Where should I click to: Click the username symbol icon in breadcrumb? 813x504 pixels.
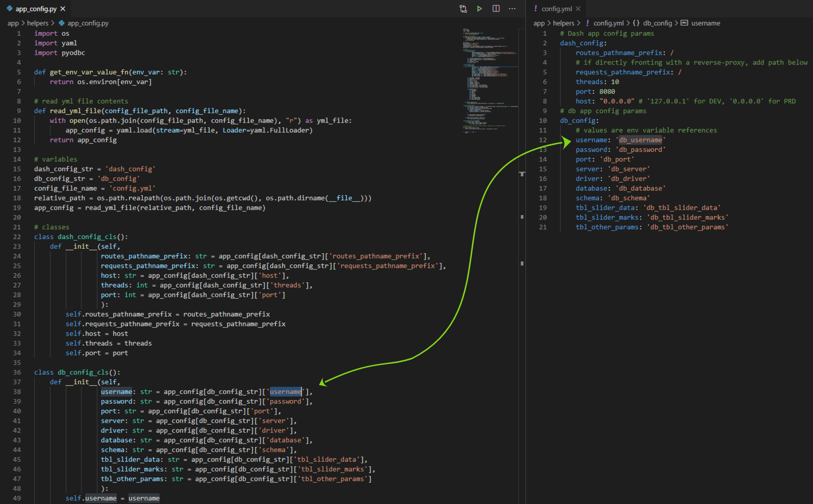point(684,23)
